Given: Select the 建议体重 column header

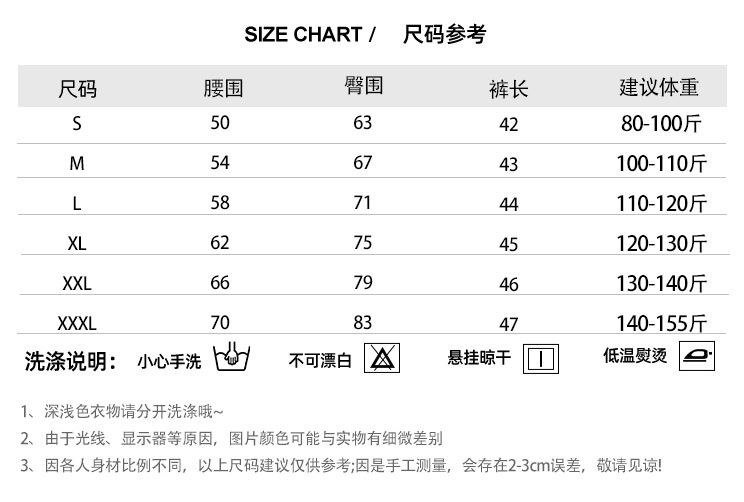Looking at the screenshot, I should pyautogui.click(x=659, y=87).
